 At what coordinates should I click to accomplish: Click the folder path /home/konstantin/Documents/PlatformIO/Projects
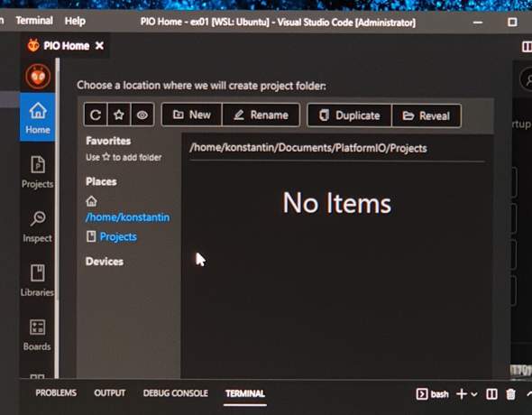(308, 148)
